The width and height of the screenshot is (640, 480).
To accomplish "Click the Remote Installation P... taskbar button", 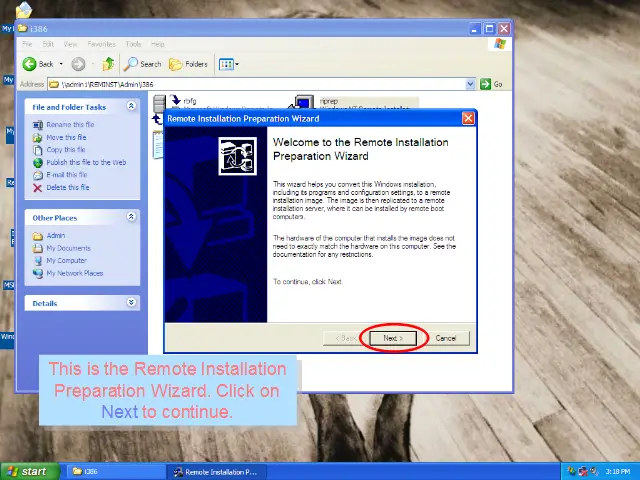I will (216, 472).
